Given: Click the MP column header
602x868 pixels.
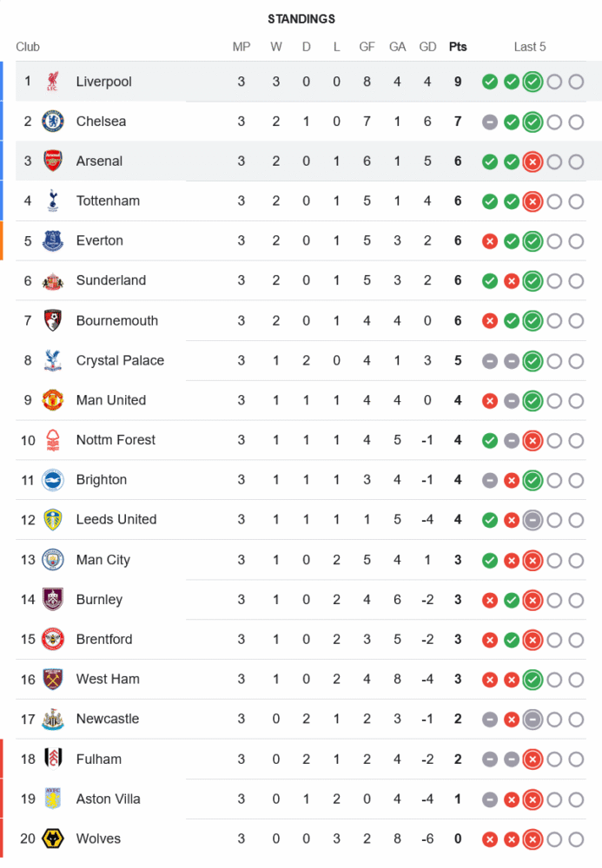Looking at the screenshot, I should (241, 47).
